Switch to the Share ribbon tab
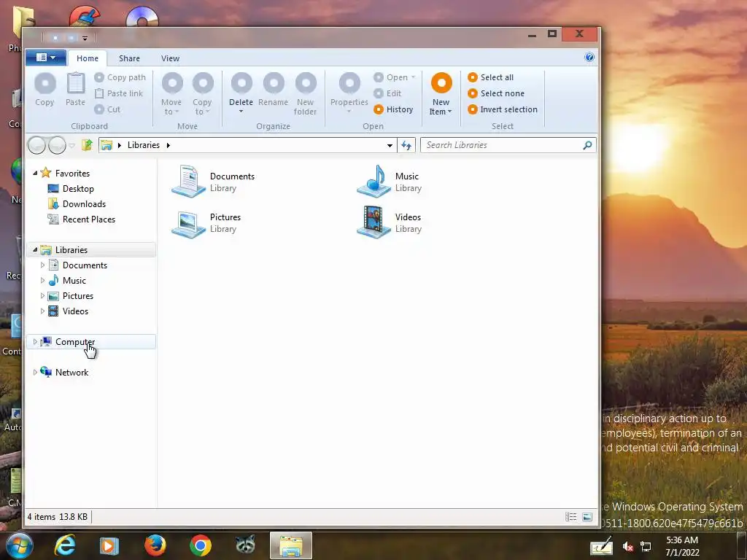Screen dimensions: 747x560 (130, 58)
